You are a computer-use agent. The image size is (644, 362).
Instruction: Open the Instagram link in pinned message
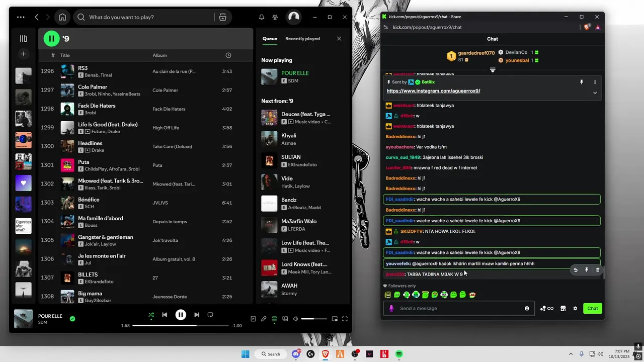pos(433,91)
